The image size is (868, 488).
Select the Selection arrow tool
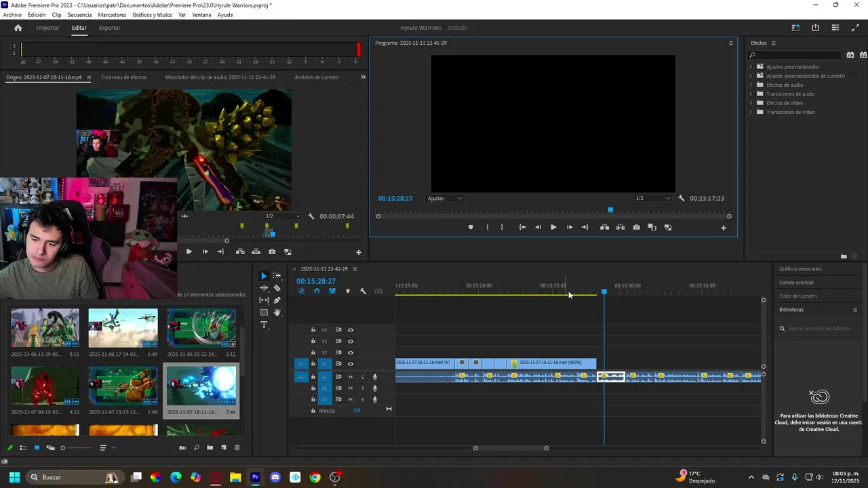tap(264, 276)
